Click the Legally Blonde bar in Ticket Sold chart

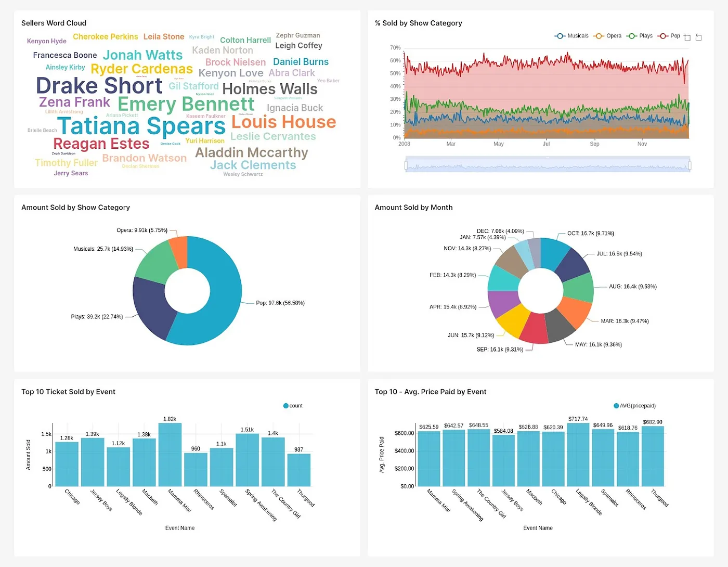pos(119,467)
